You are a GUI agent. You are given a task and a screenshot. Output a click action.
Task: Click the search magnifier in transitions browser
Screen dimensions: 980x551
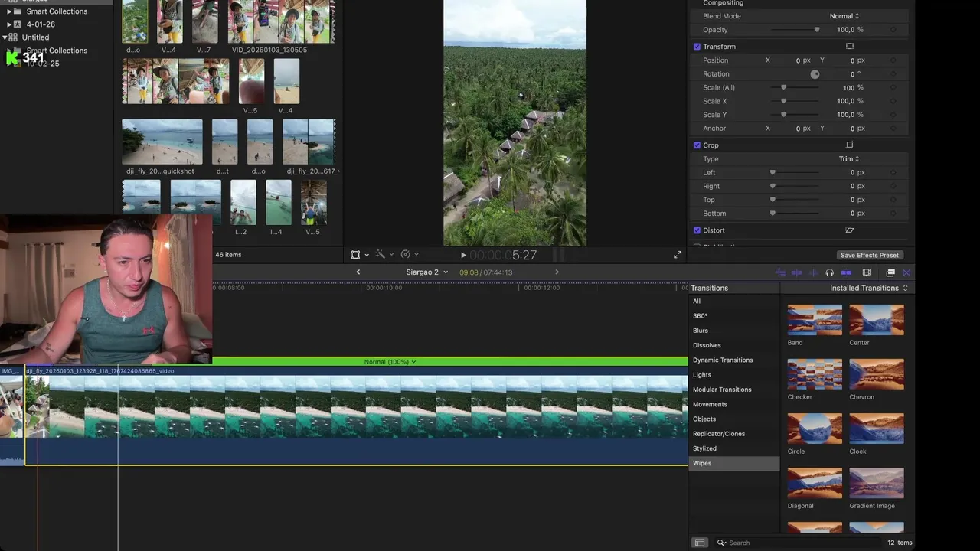[x=721, y=543]
